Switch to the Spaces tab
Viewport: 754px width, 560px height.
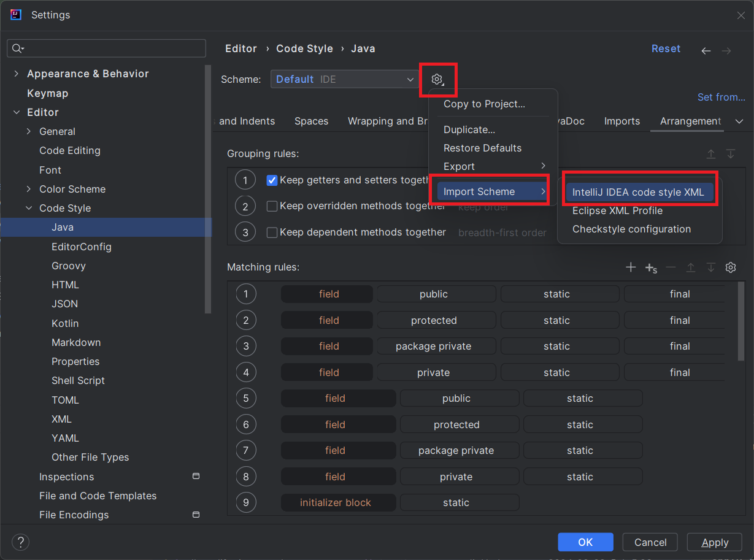point(311,121)
